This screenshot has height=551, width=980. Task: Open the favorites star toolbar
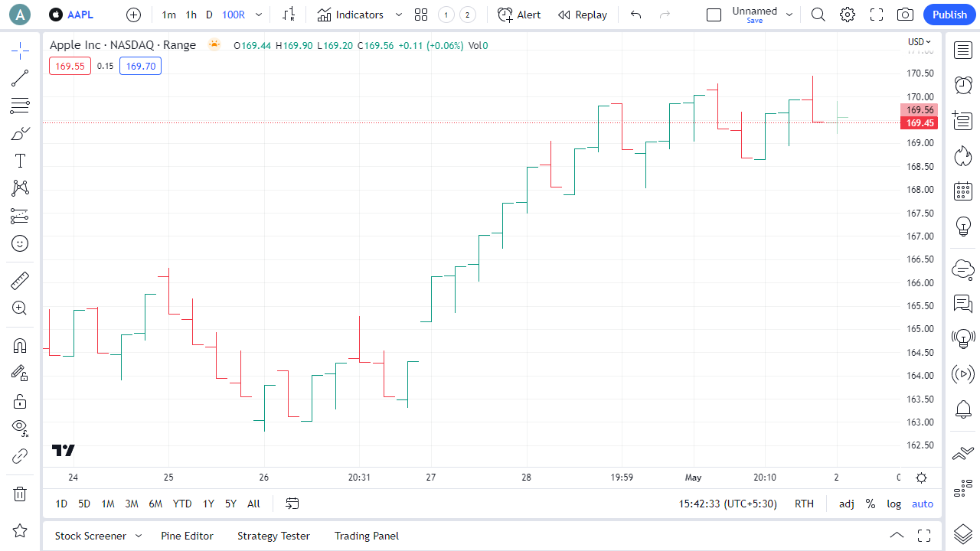20,530
